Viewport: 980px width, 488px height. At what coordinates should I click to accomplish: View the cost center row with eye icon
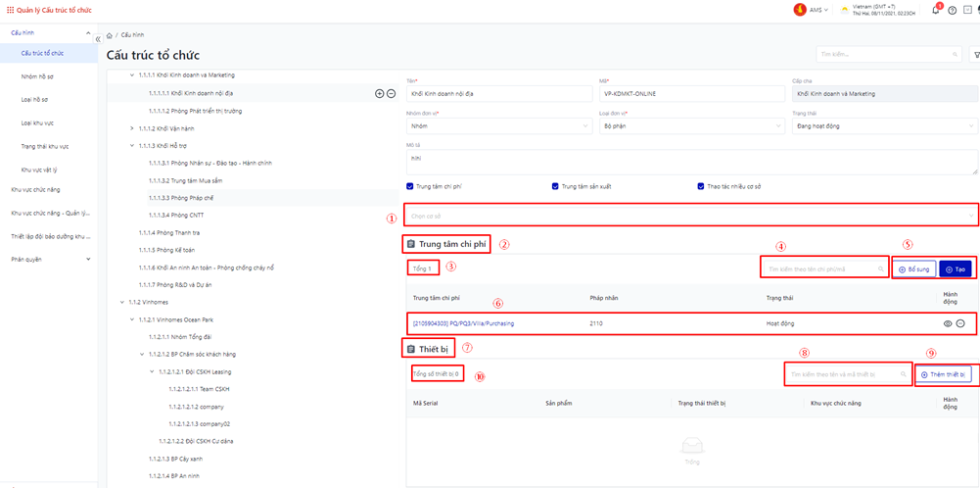pos(947,322)
